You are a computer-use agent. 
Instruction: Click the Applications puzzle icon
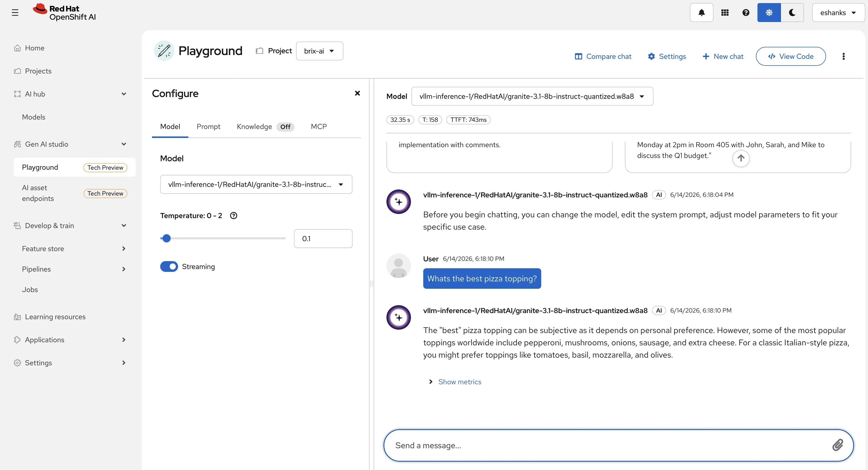click(x=17, y=339)
